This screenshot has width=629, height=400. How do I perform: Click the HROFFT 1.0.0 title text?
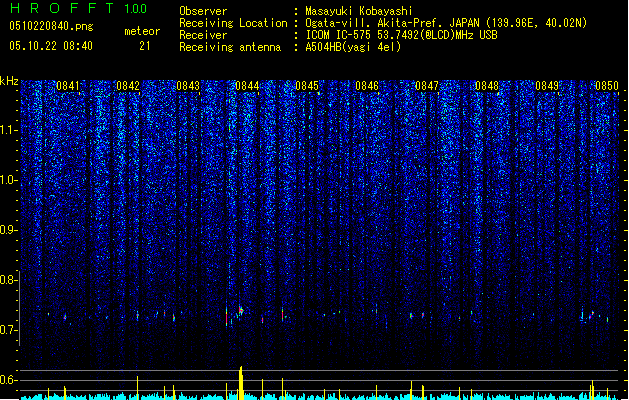78,8
